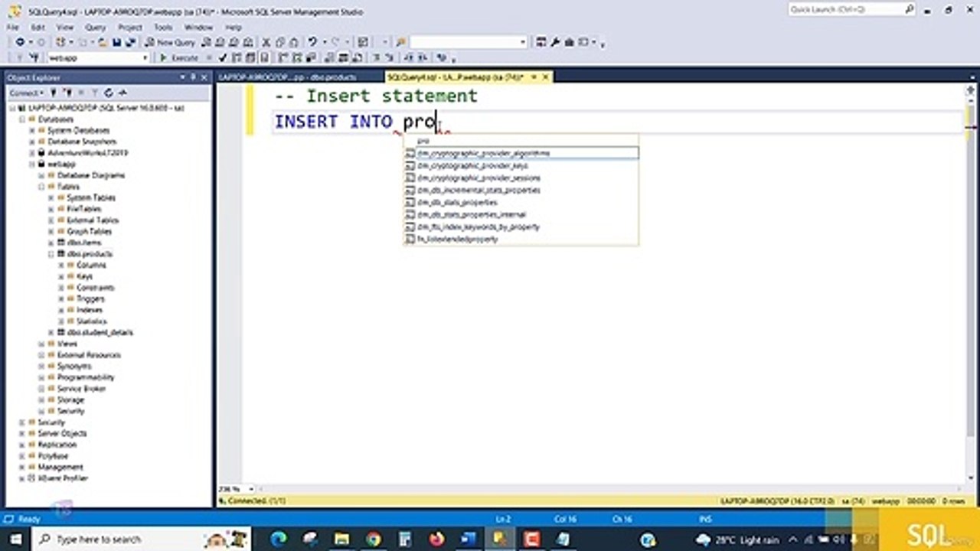Screen dimensions: 980x551
Task: Open the editor zoom percentage dropdown
Action: pyautogui.click(x=252, y=488)
